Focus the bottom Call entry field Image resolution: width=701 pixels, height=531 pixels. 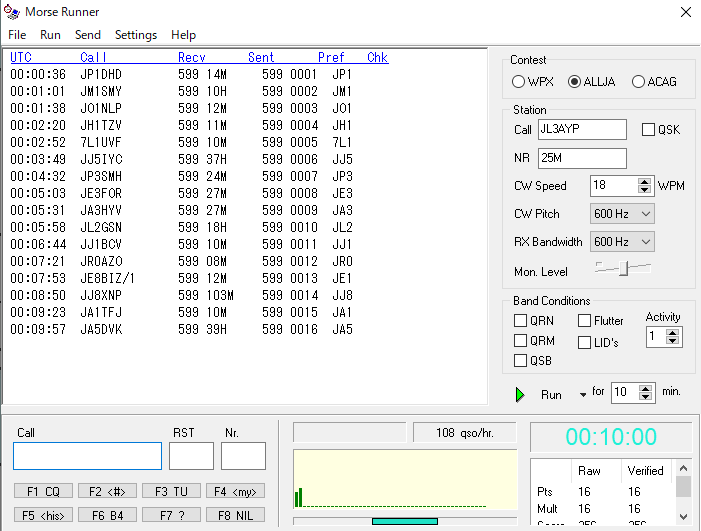point(88,456)
